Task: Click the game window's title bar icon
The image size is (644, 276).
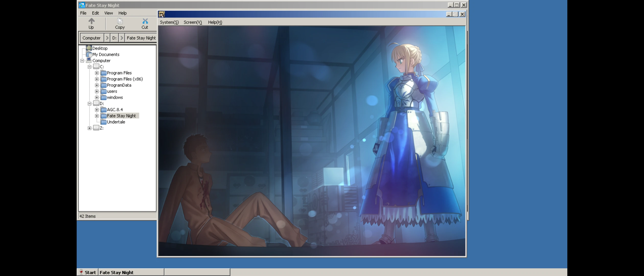Action: click(x=162, y=14)
